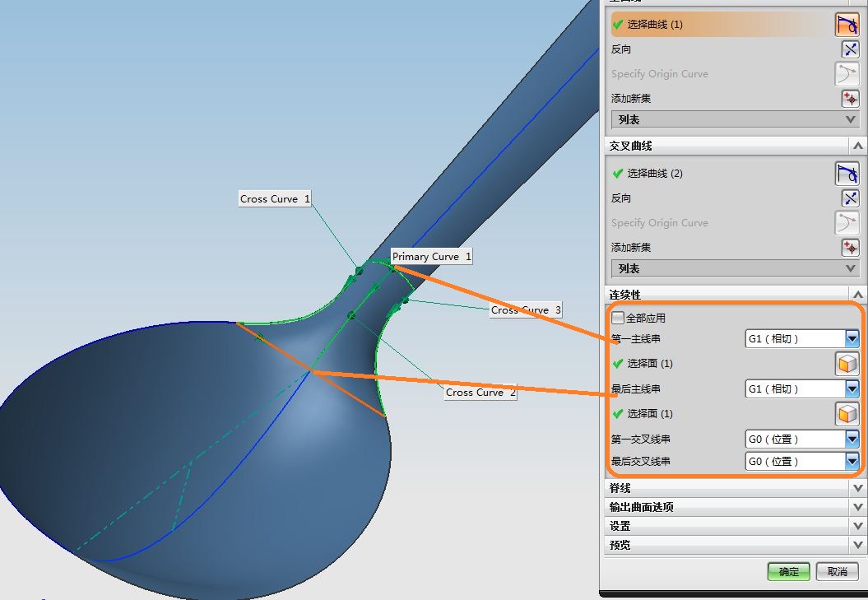Click the Specify Origin Curve icon in 交叉曲线 section
This screenshot has width=868, height=600.
(847, 223)
